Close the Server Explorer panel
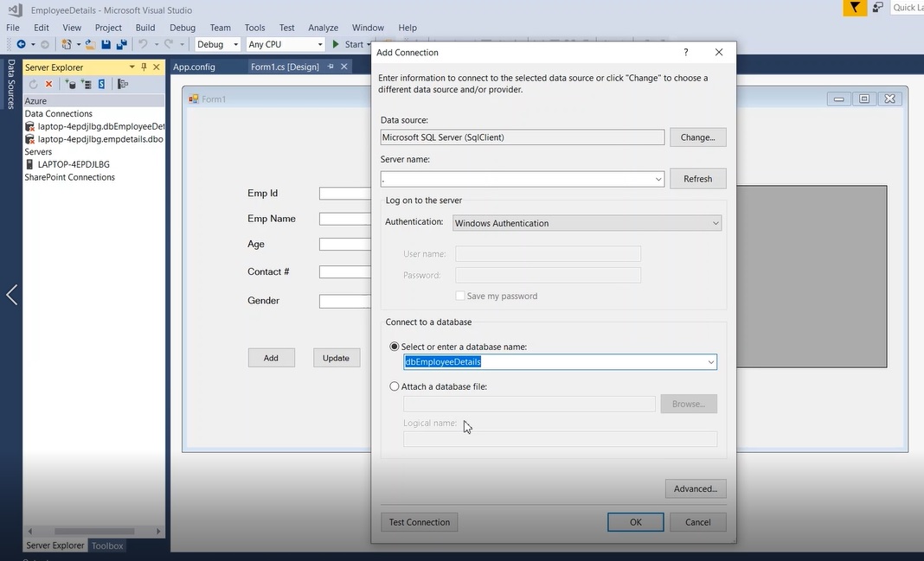924x561 pixels. pyautogui.click(x=156, y=67)
